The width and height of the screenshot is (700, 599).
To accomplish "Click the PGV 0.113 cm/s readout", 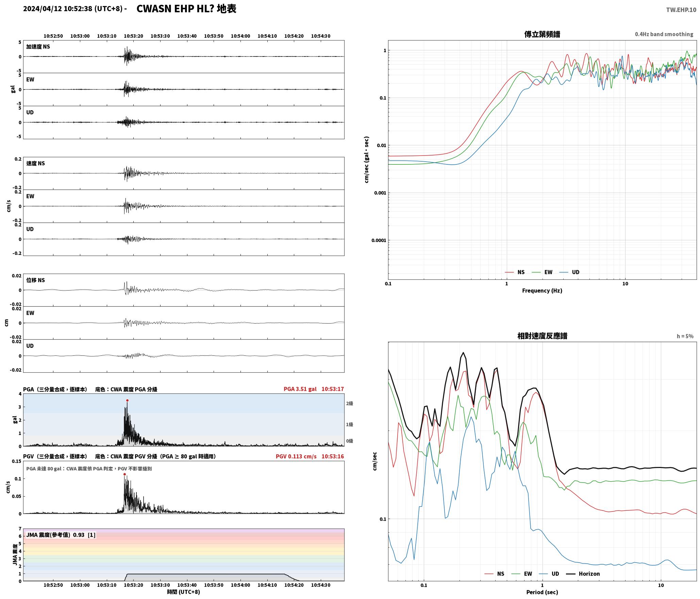I will click(296, 456).
